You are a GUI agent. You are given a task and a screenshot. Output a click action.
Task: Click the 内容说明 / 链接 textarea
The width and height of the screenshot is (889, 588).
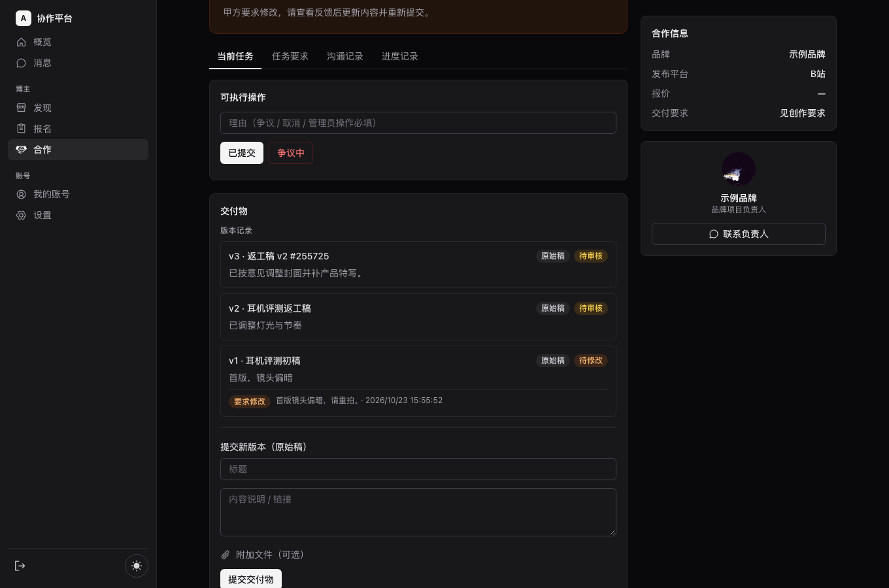(x=418, y=512)
